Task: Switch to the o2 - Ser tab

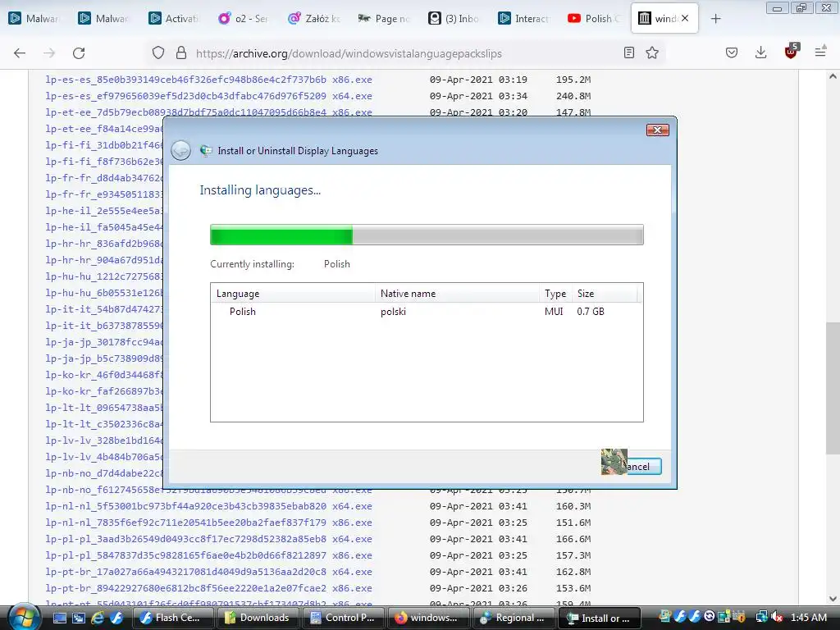Action: [x=244, y=19]
